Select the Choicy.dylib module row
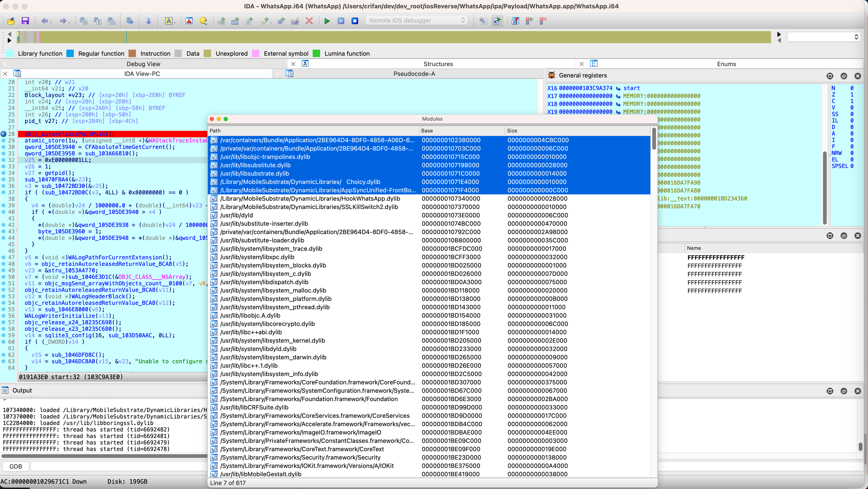The height and width of the screenshot is (489, 868). pyautogui.click(x=429, y=182)
